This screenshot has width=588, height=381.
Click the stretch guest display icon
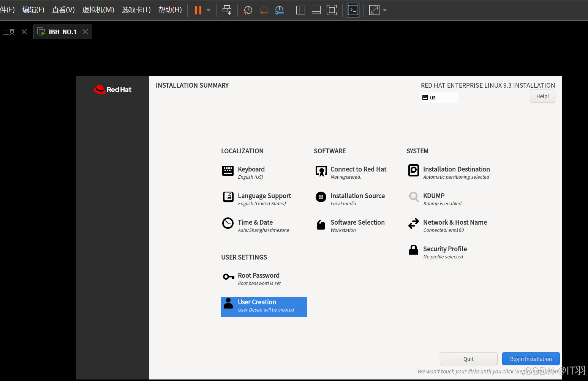point(374,10)
